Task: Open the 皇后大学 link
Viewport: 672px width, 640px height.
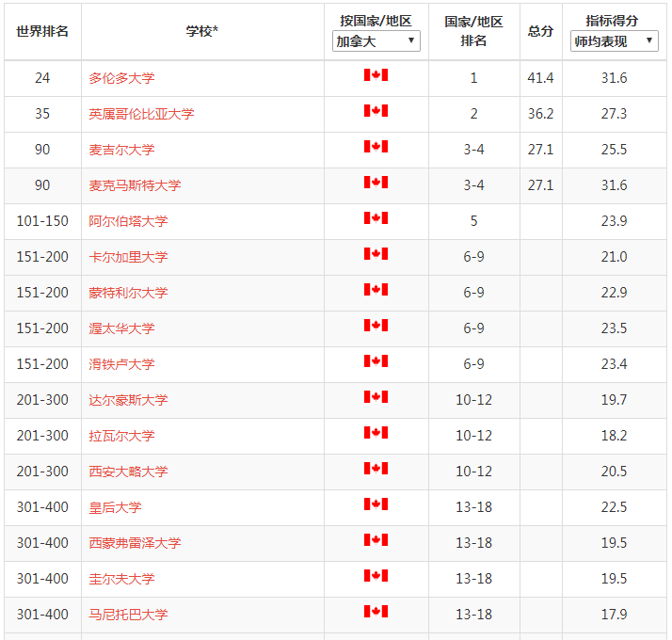Action: click(x=115, y=508)
